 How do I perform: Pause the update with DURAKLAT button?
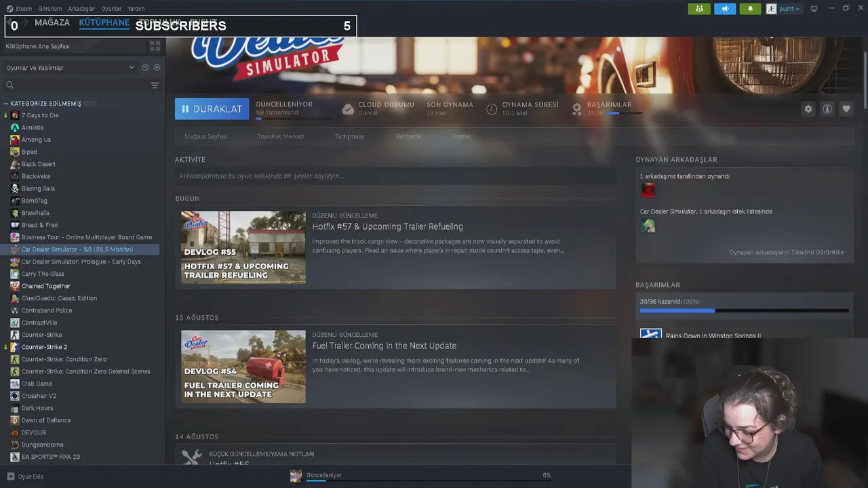coord(212,108)
